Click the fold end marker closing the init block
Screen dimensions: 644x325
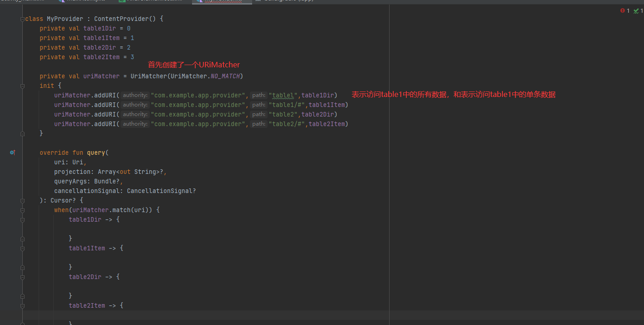(x=22, y=133)
